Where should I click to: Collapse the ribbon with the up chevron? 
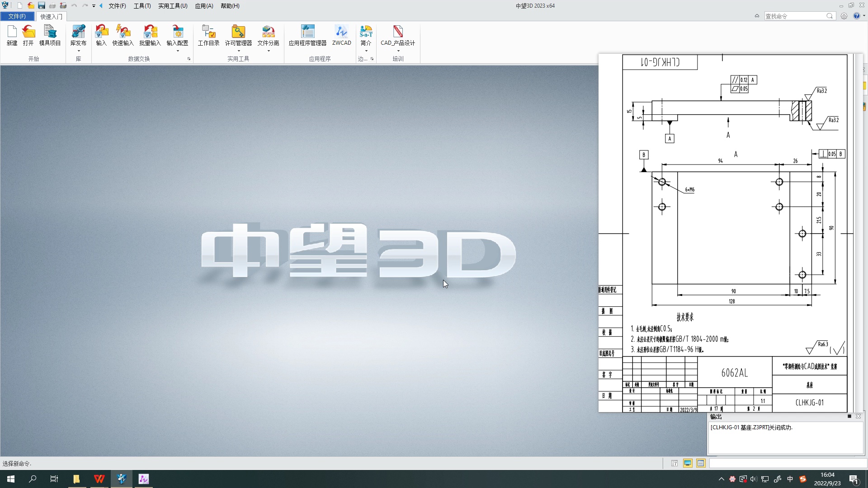[x=757, y=16]
